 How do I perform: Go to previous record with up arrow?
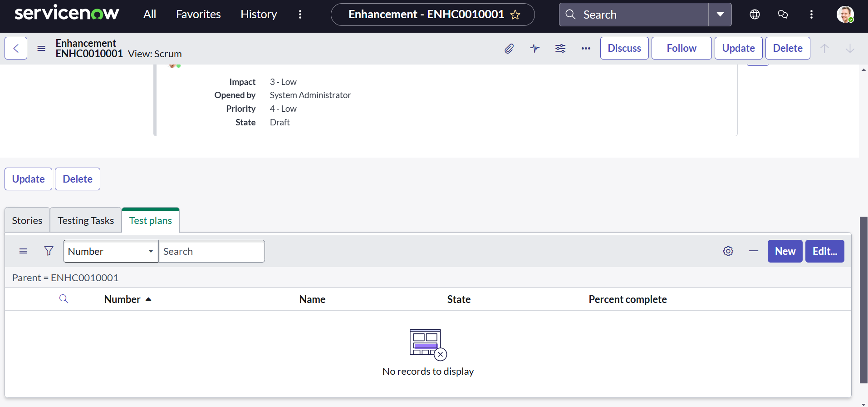point(824,48)
